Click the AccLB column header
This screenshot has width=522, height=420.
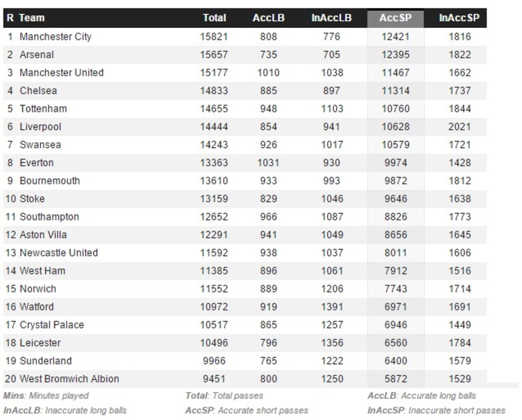268,18
